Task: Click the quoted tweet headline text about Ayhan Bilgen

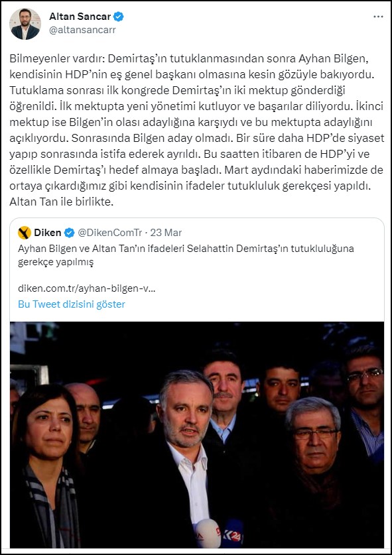Action: [186, 255]
